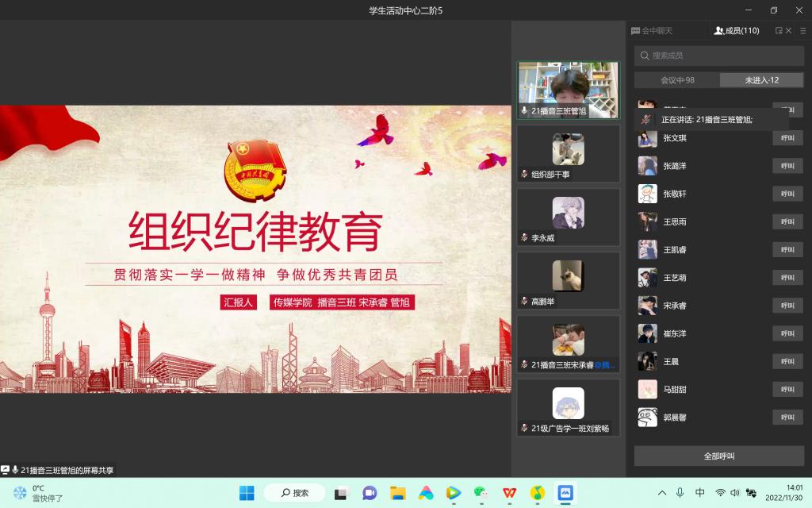Screen dimensions: 812x508
Task: Click the 搜索成员 search field
Action: 719,56
